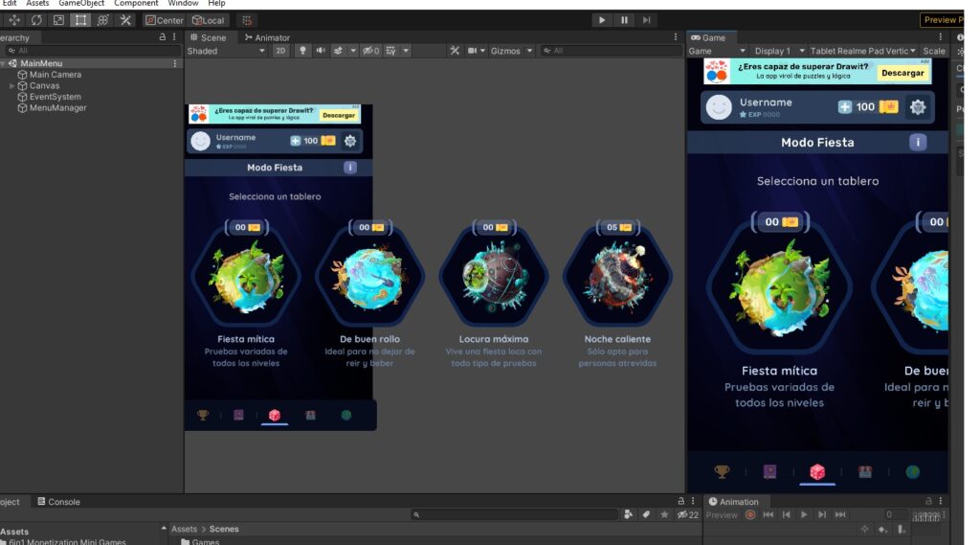
Task: Open the custom editor tools icon
Action: [x=125, y=20]
